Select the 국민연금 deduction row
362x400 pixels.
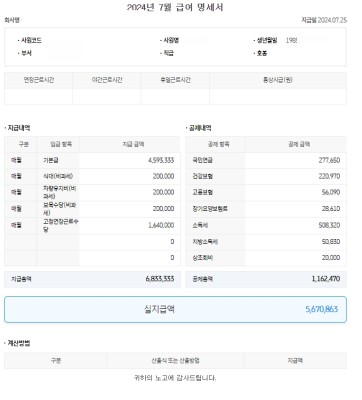[x=266, y=160]
